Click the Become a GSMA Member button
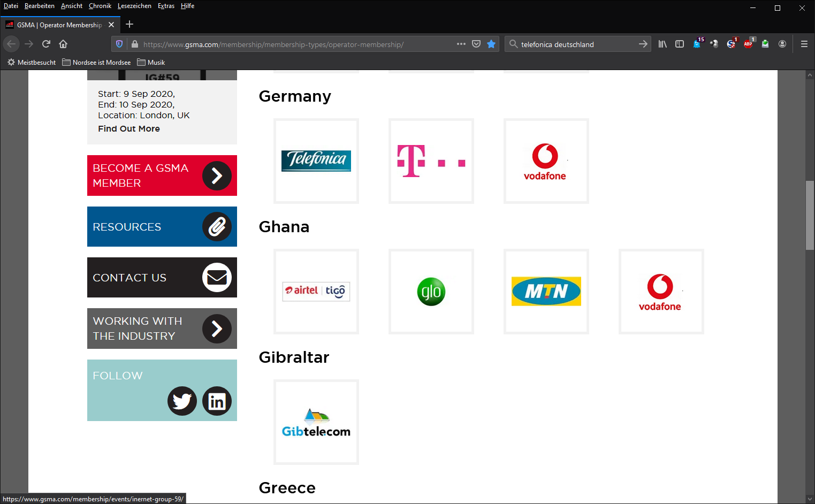This screenshot has height=504, width=815. 162,175
